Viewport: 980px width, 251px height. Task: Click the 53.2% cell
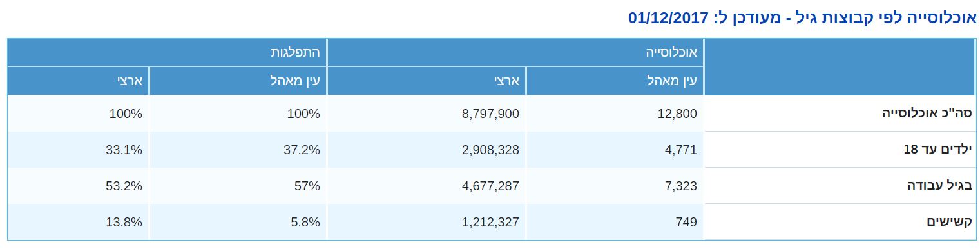pyautogui.click(x=79, y=186)
